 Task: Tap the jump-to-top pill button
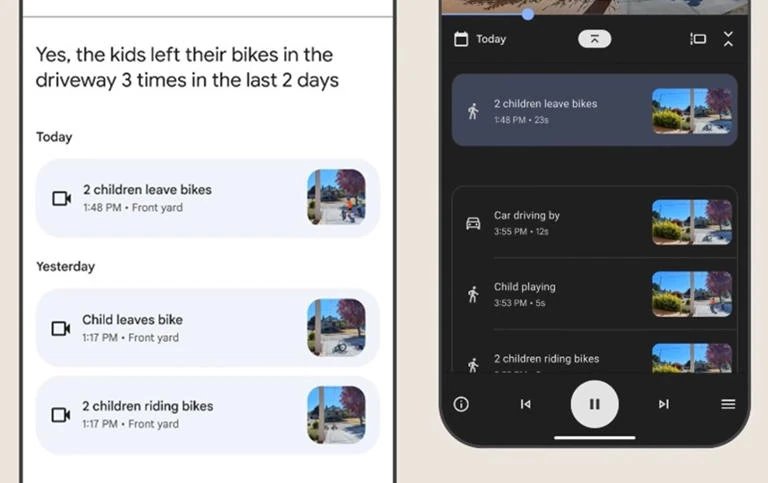tap(594, 39)
